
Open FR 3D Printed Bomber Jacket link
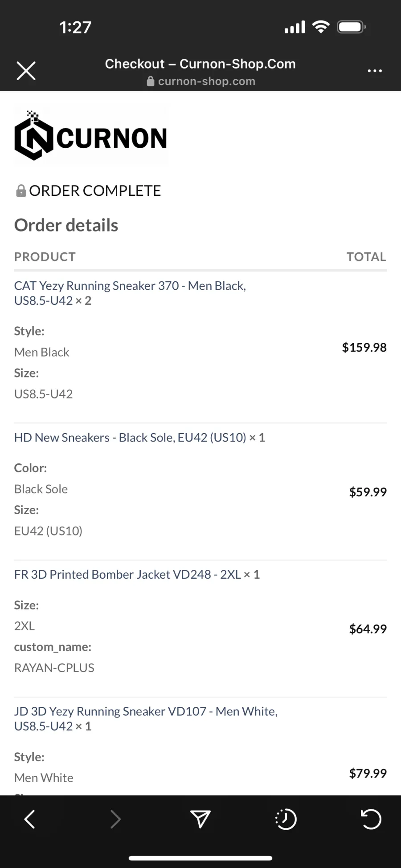click(137, 574)
